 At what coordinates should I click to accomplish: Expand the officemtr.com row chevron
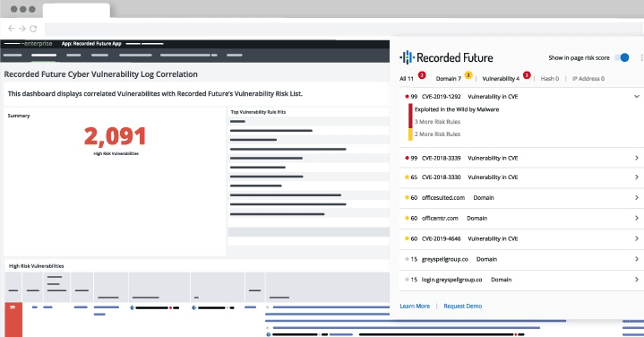637,218
